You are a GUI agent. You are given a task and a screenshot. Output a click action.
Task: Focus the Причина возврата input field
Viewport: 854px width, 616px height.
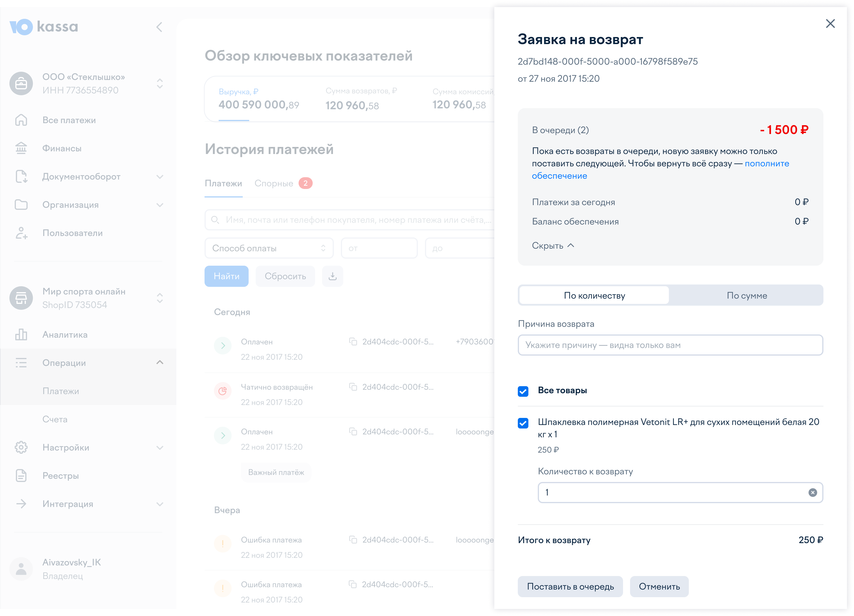pyautogui.click(x=670, y=345)
